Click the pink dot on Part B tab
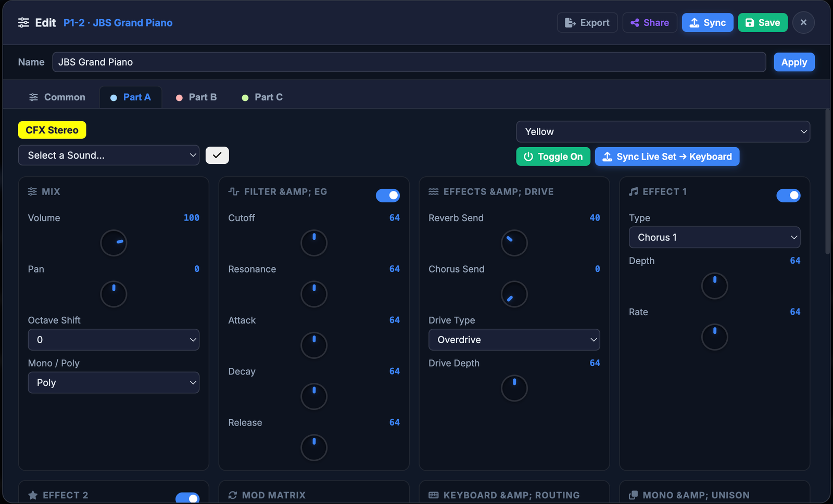833x504 pixels. [x=179, y=98]
